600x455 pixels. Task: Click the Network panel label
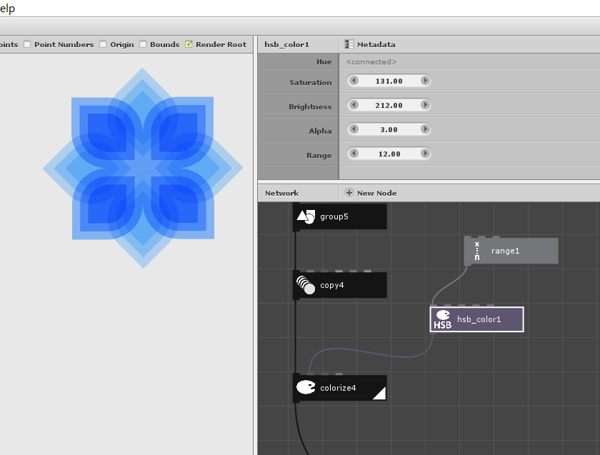pos(282,193)
